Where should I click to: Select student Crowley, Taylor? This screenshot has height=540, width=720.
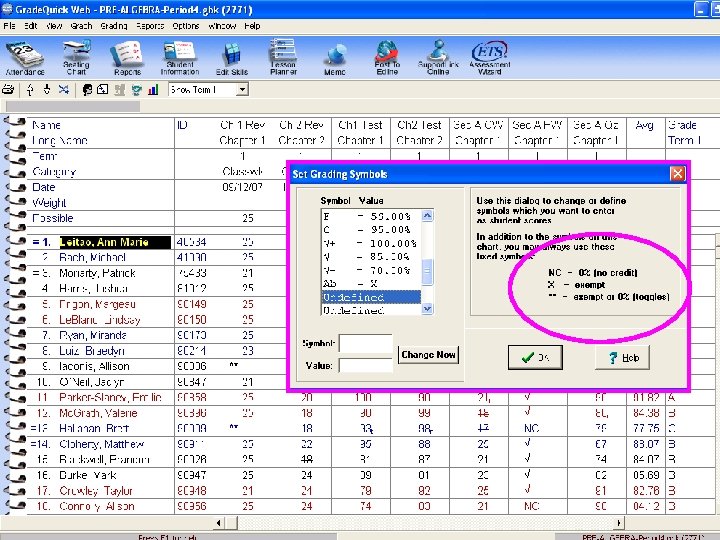[96, 490]
